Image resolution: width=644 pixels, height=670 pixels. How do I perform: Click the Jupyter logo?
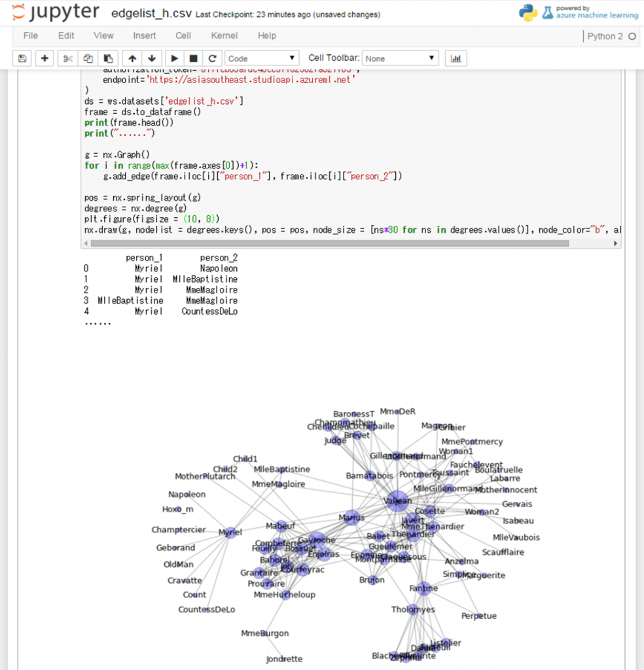pyautogui.click(x=56, y=12)
